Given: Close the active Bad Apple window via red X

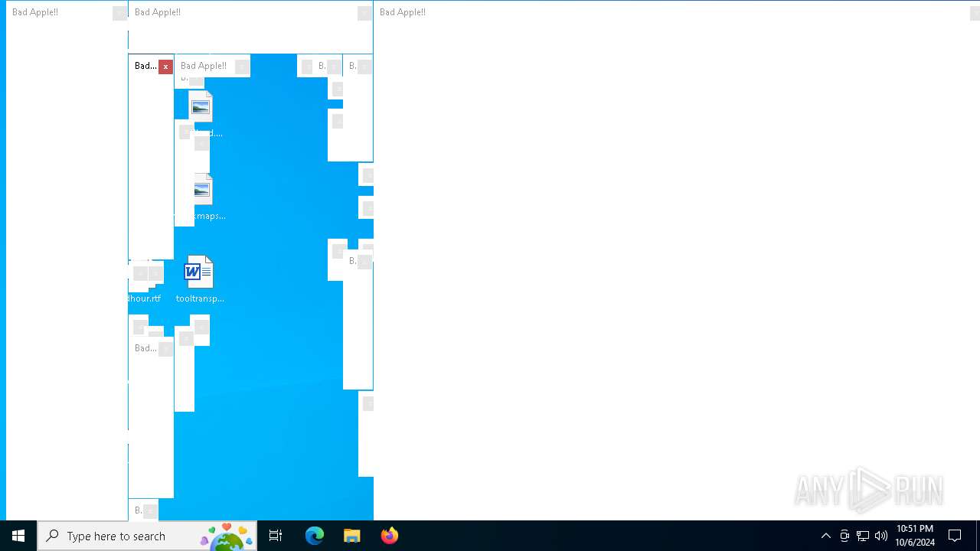Looking at the screenshot, I should 165,67.
